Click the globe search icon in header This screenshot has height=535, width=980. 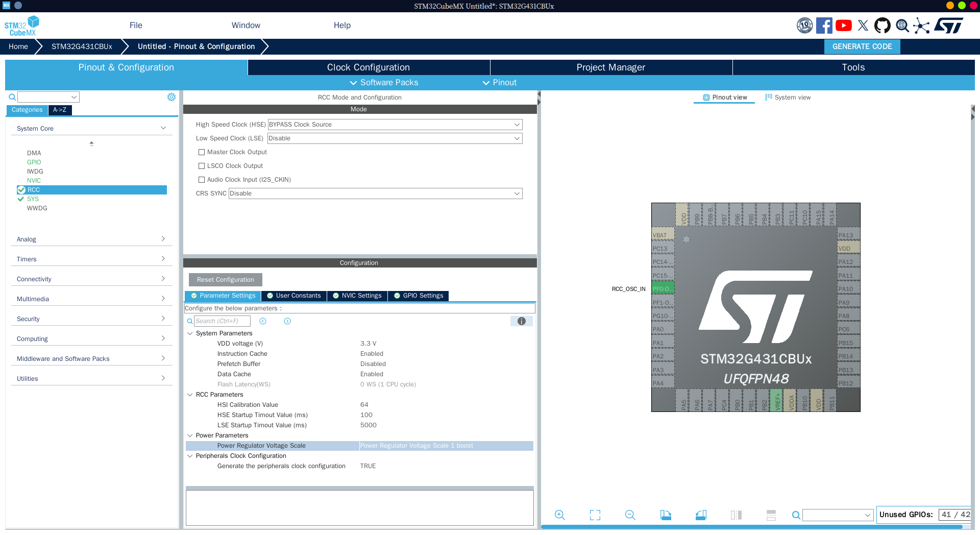[x=902, y=26]
